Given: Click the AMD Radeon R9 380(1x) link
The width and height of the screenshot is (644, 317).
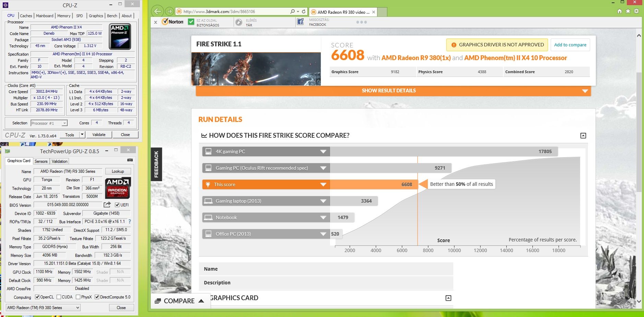Looking at the screenshot, I should pos(416,58).
